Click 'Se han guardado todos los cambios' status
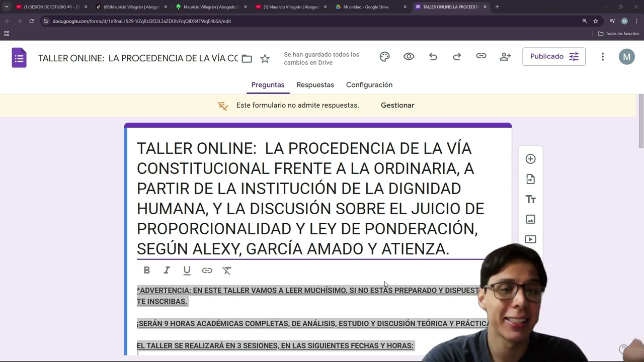Viewport: 644px width, 362px height. [x=321, y=58]
